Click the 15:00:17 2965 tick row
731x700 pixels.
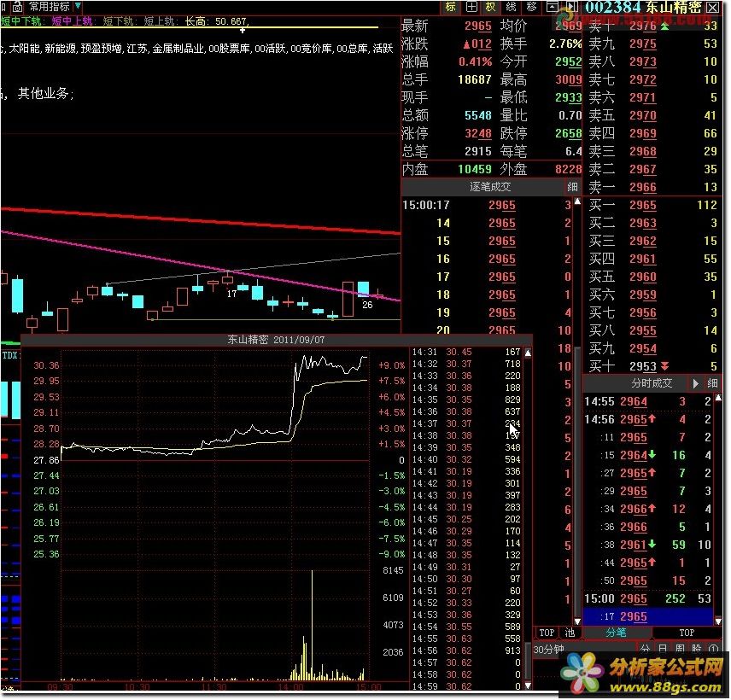[487, 205]
